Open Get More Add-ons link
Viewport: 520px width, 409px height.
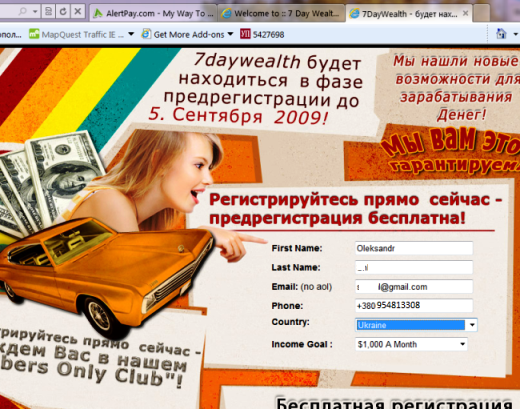(189, 34)
